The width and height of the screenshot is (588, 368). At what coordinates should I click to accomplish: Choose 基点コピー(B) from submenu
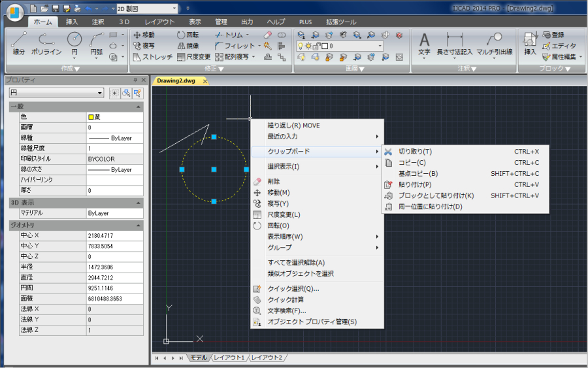(465, 174)
